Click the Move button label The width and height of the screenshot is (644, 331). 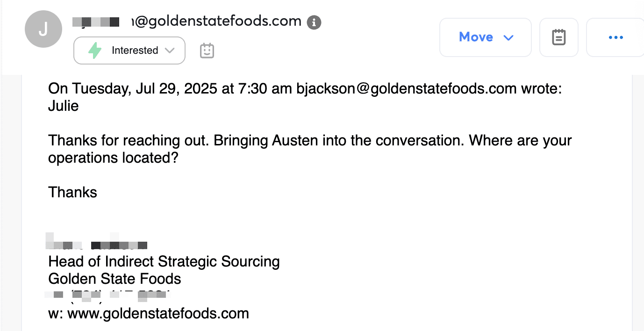coord(476,37)
